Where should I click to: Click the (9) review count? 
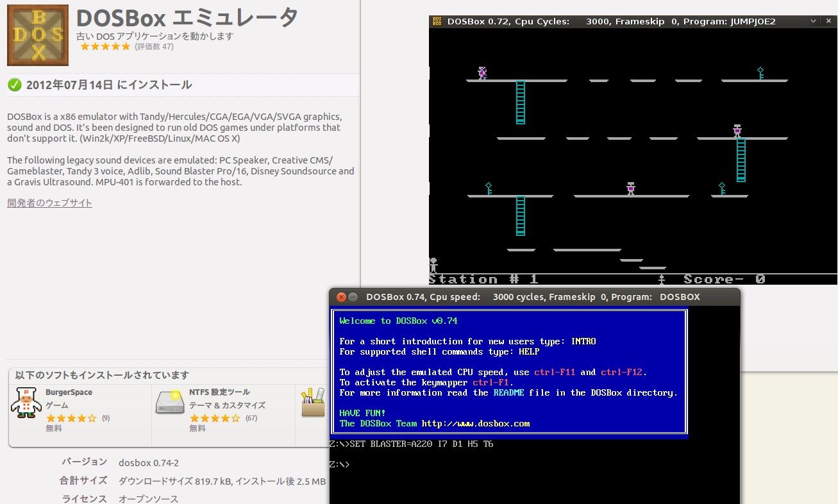105,418
